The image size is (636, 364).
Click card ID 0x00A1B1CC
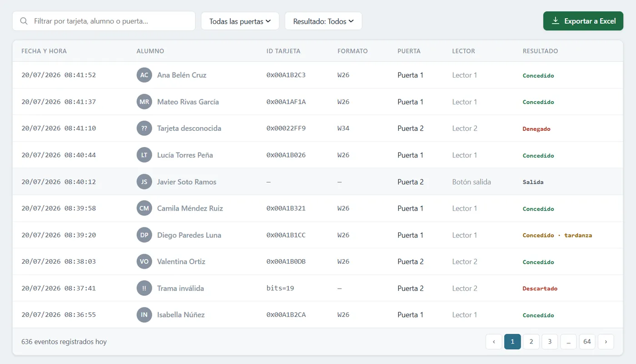(x=286, y=235)
